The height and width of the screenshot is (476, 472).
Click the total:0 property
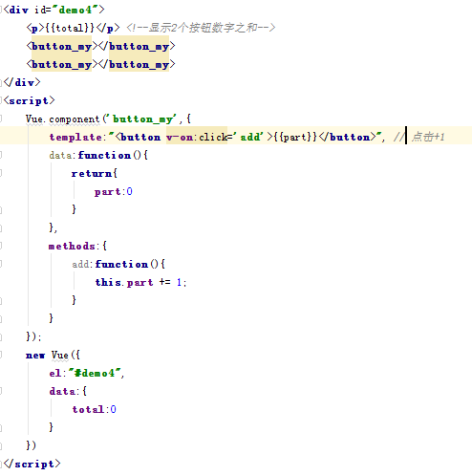(95, 410)
